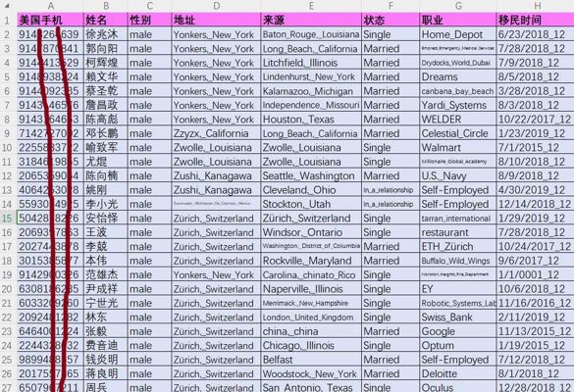Click the Dreams cell
Viewport: 574px width, 392px height.
click(x=458, y=76)
